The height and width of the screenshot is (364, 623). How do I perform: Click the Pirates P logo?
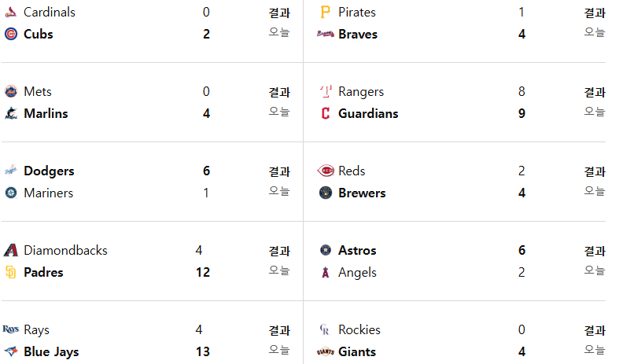pos(326,13)
